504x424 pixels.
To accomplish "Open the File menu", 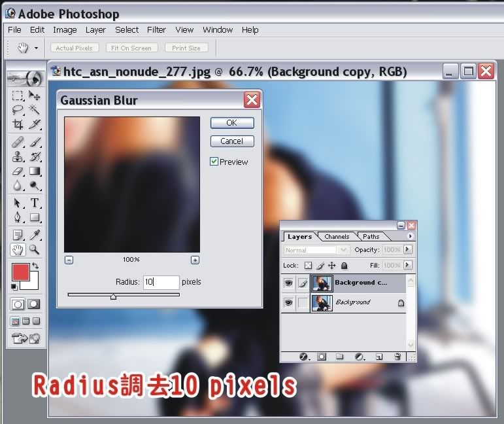I will [x=14, y=30].
